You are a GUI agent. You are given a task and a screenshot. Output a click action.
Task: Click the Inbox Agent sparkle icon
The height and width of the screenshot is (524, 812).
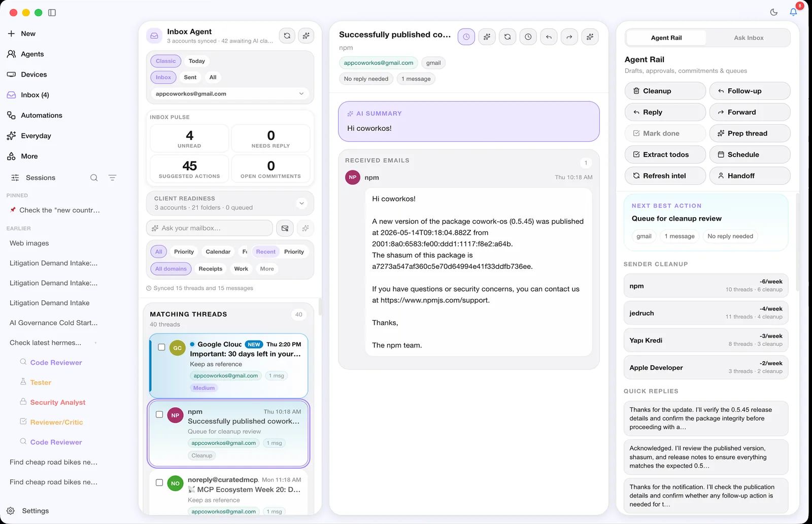(306, 36)
